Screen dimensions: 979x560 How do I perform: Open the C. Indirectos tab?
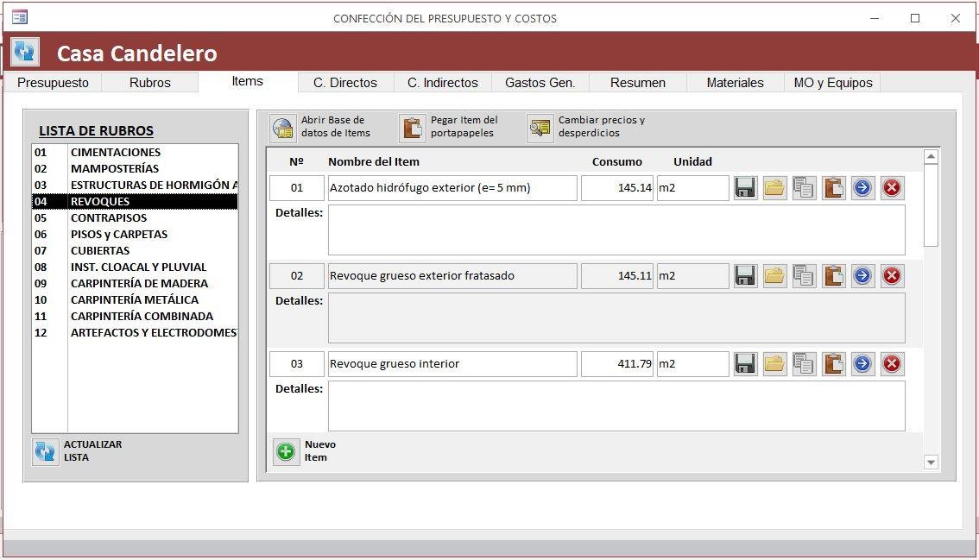pyautogui.click(x=443, y=83)
